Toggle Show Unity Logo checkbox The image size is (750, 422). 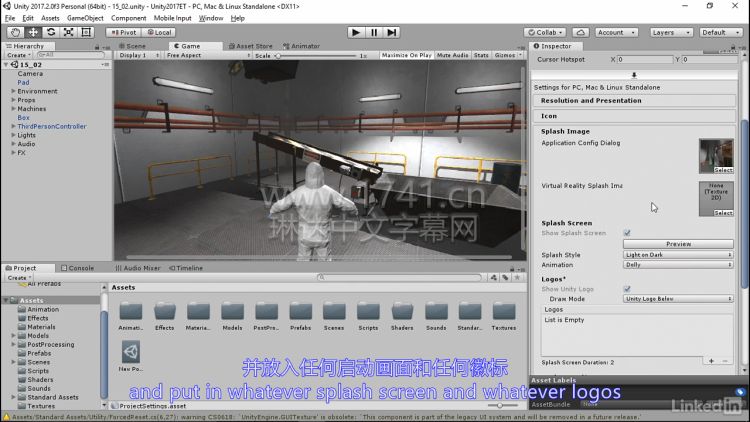point(627,289)
